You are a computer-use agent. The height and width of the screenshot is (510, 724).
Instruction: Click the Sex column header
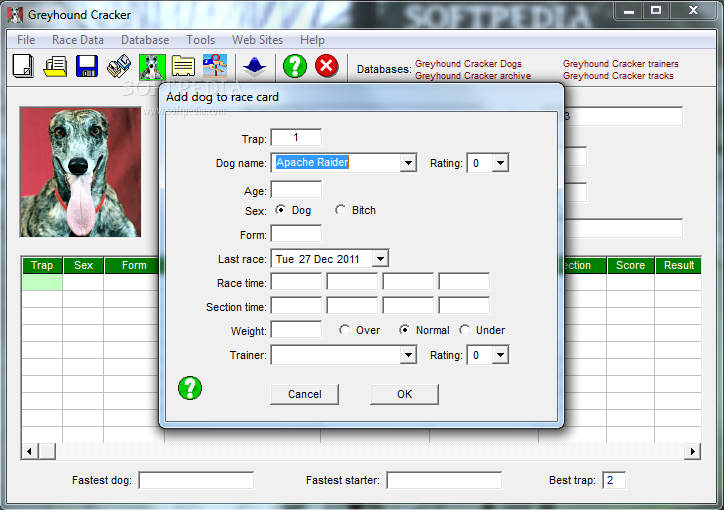click(83, 265)
